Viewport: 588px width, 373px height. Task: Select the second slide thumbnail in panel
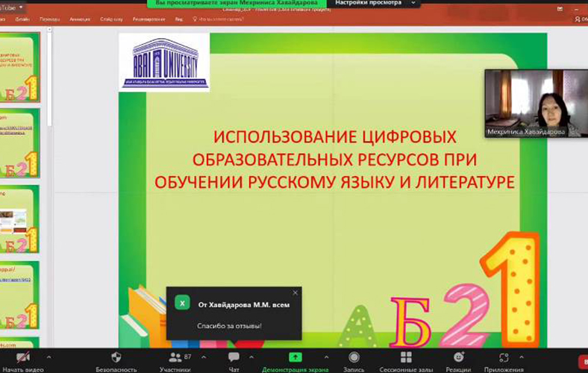(x=20, y=144)
